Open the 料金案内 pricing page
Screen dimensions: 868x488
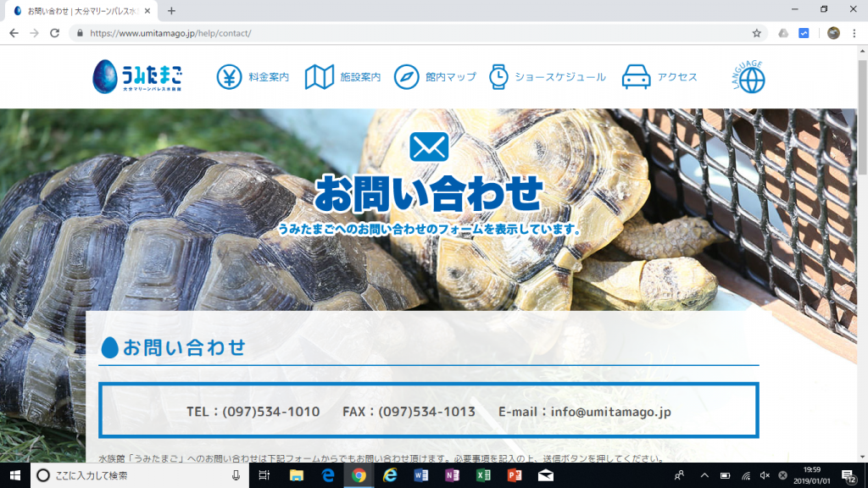click(253, 77)
